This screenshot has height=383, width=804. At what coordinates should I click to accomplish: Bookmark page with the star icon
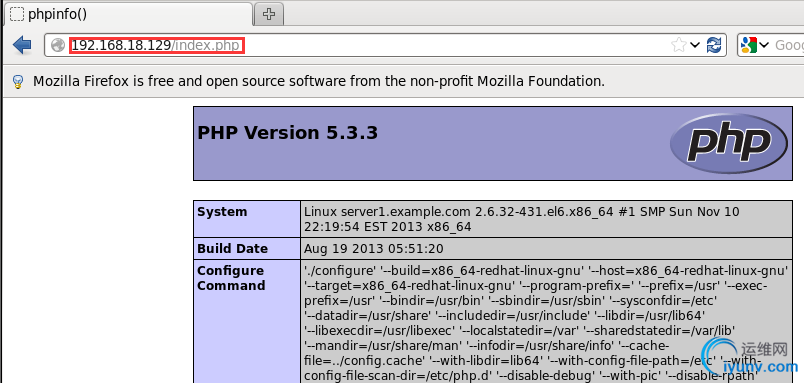[678, 45]
